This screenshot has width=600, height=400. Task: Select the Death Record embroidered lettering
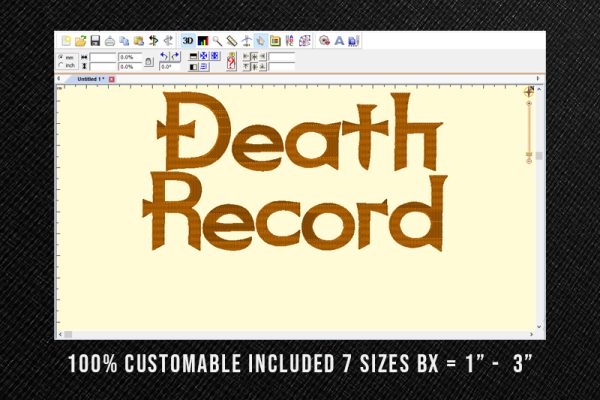point(295,171)
